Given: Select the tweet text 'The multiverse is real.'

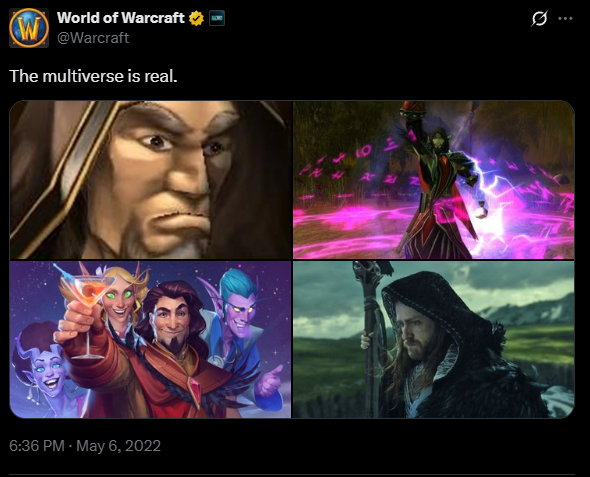Looking at the screenshot, I should coord(93,76).
